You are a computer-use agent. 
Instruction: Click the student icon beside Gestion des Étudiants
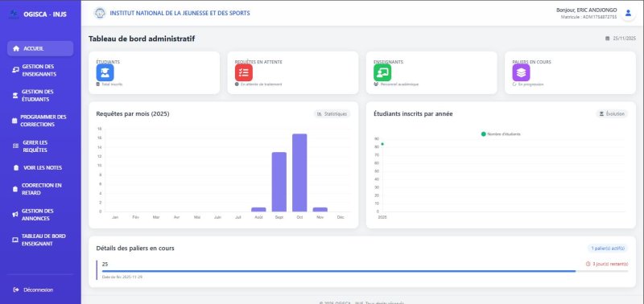coord(14,96)
